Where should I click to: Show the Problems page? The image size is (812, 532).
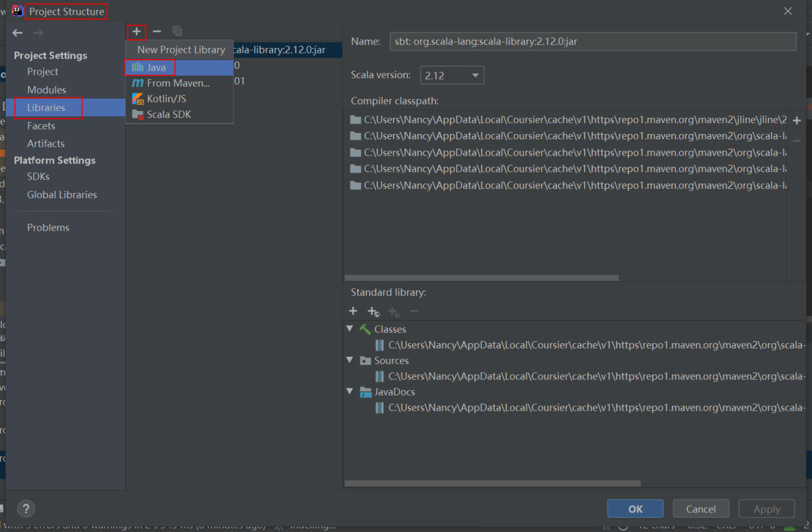(48, 227)
